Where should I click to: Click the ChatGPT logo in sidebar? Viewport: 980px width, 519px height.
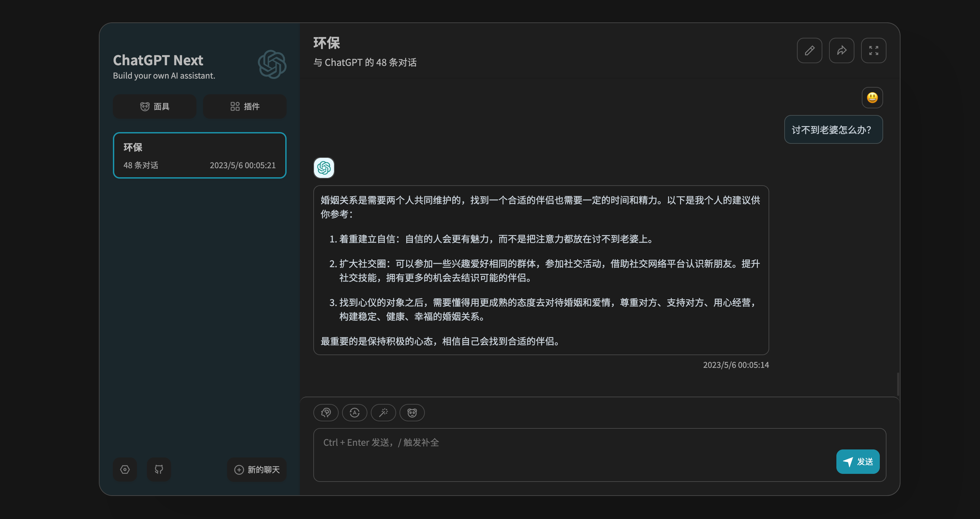(x=272, y=64)
